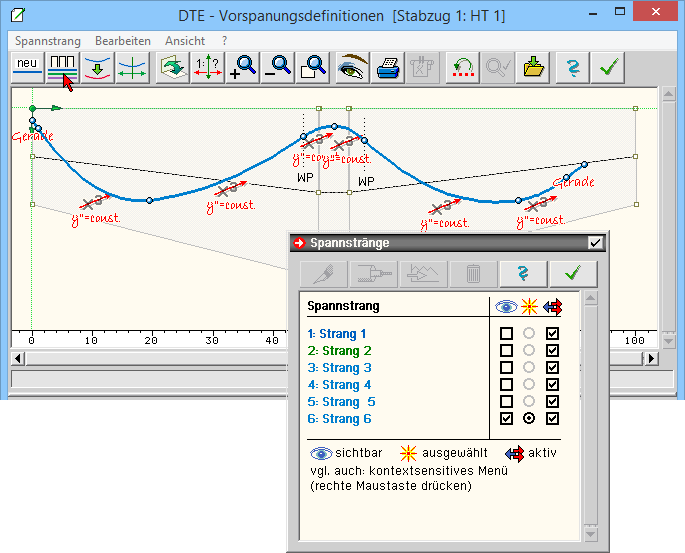Click the undo arrow toolbar icon
Screen dimensions: 685x553
(x=461, y=67)
